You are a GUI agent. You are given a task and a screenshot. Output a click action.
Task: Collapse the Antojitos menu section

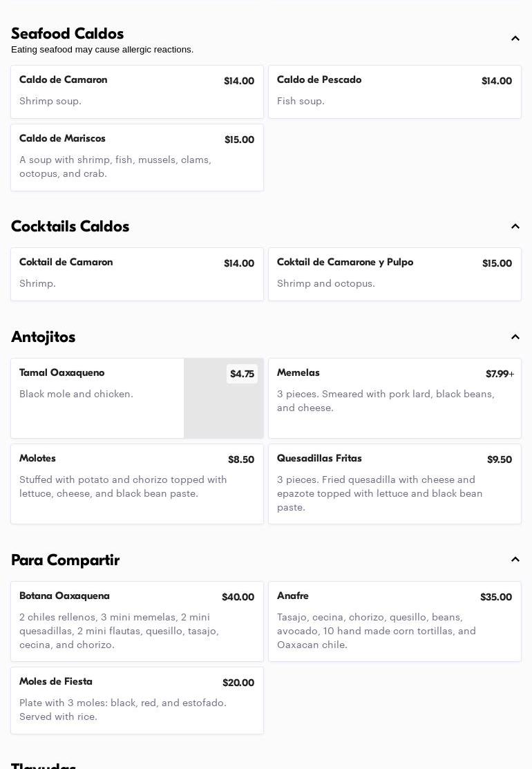point(515,337)
